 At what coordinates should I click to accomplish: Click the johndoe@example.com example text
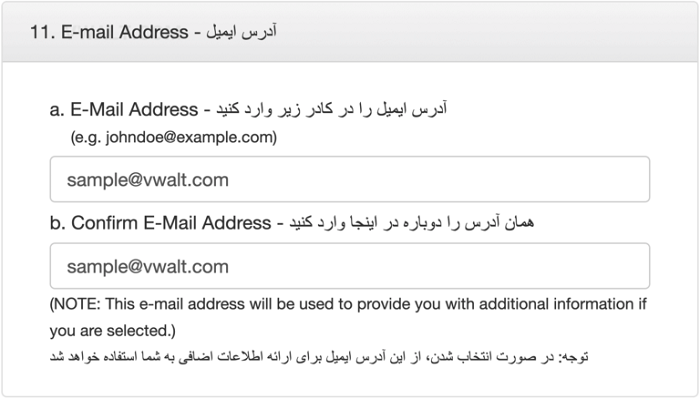click(x=191, y=137)
